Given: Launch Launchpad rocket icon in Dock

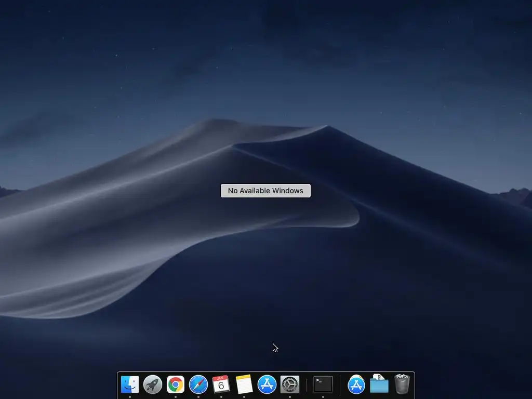Looking at the screenshot, I should coord(152,384).
